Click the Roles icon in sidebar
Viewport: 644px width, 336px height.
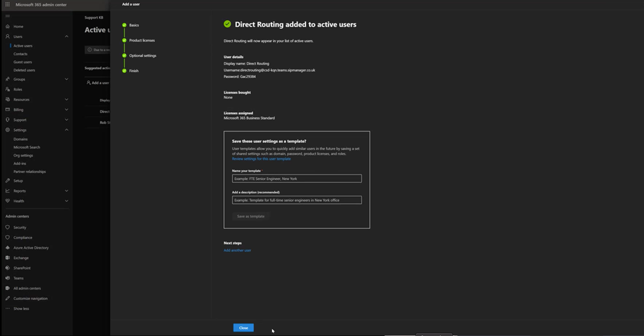8,89
